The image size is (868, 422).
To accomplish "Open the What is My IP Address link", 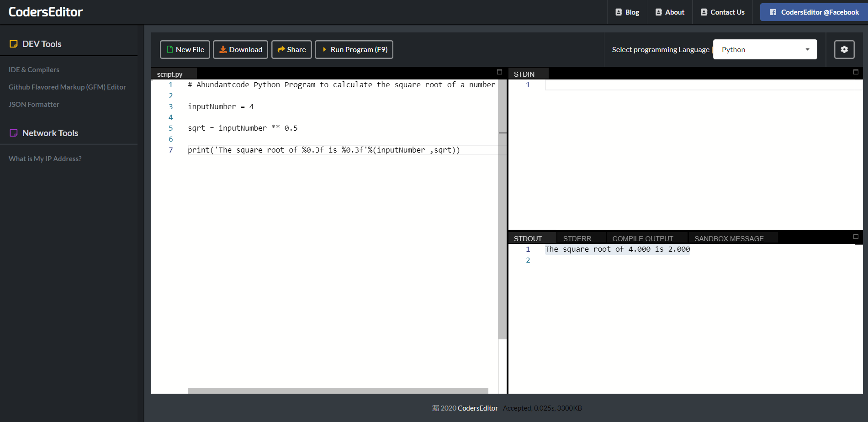I will pos(45,159).
